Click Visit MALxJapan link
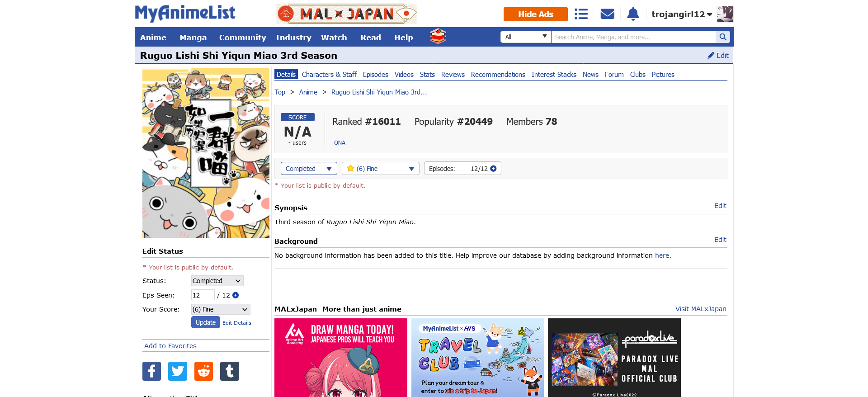The image size is (868, 397). pos(701,309)
